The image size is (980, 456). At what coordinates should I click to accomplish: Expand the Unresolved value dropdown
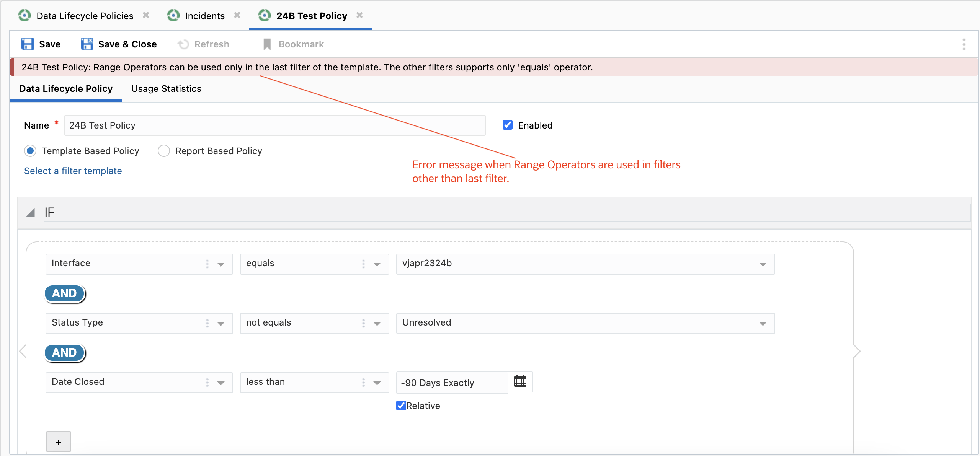coord(763,324)
